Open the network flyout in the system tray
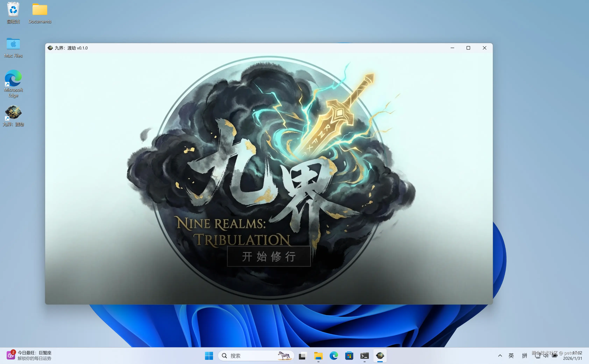 pos(538,356)
